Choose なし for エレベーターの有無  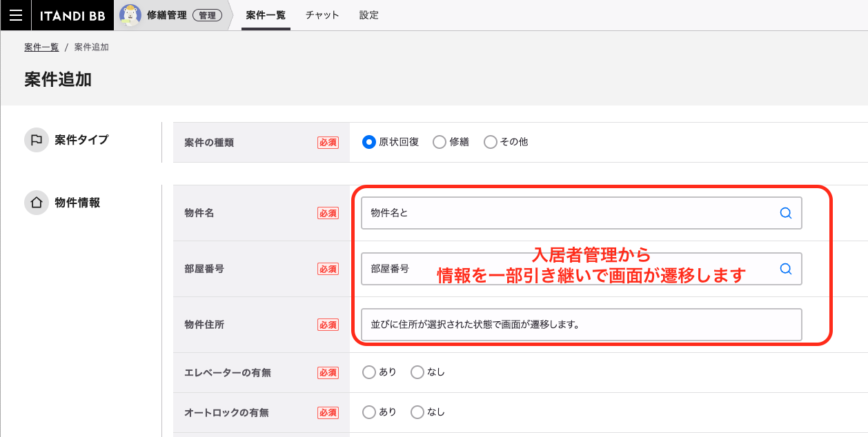[417, 372]
